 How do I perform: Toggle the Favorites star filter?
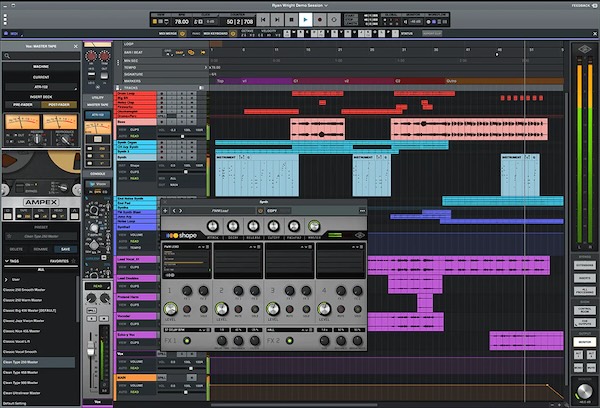click(x=73, y=261)
